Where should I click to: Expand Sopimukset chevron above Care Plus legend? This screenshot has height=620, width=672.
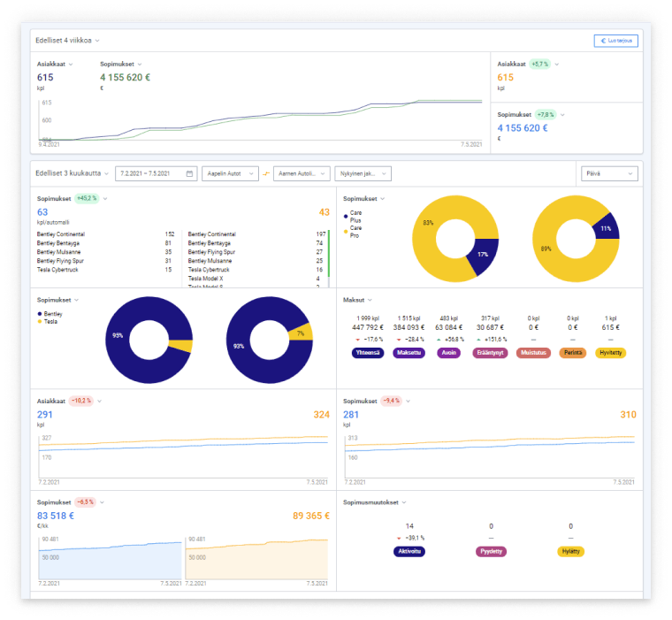382,199
